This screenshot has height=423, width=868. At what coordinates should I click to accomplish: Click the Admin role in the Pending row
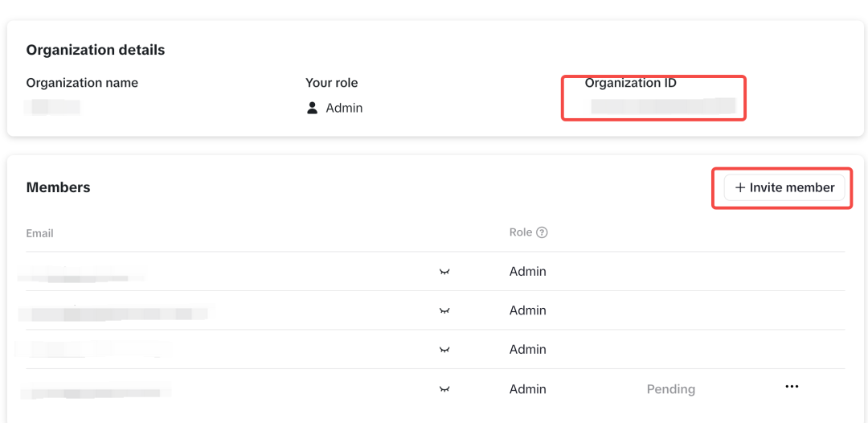pos(527,389)
